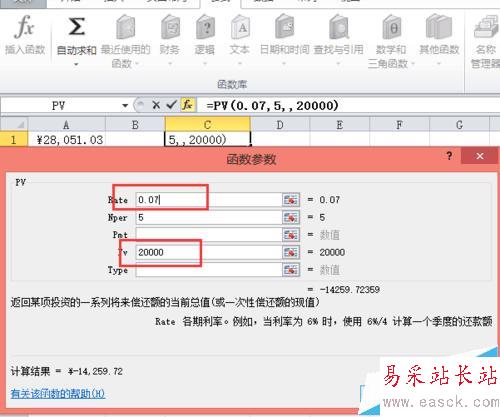This screenshot has width=500, height=417.
Task: Confirm formula entry with the checkmark icon
Action: pos(171,105)
